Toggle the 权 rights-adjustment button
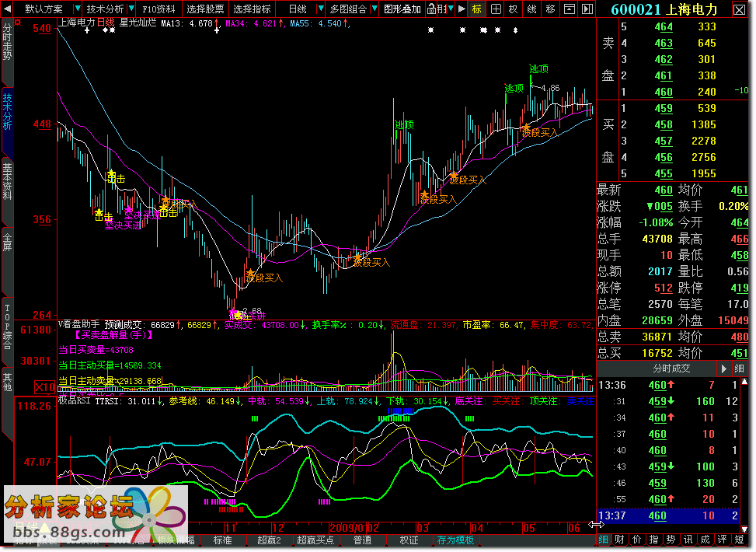The width and height of the screenshot is (756, 552). 513,9
